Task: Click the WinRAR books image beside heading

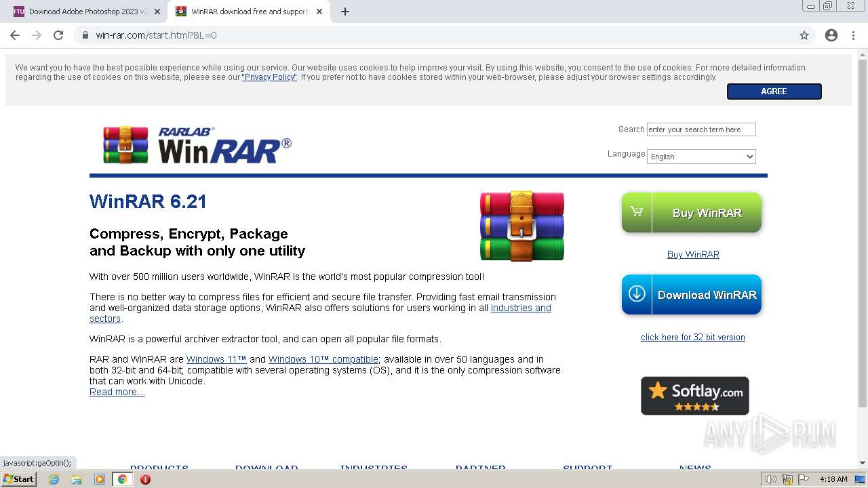Action: (x=522, y=226)
